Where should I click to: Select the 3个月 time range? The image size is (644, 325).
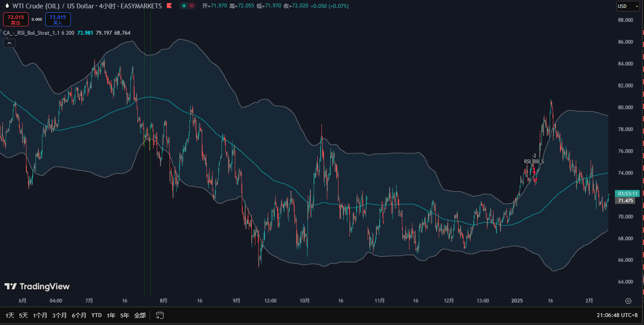59,315
